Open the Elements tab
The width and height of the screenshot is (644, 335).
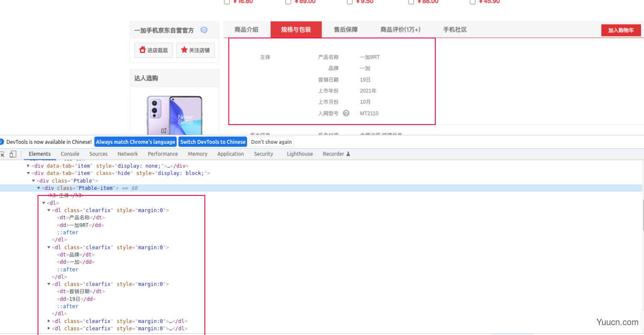point(39,154)
